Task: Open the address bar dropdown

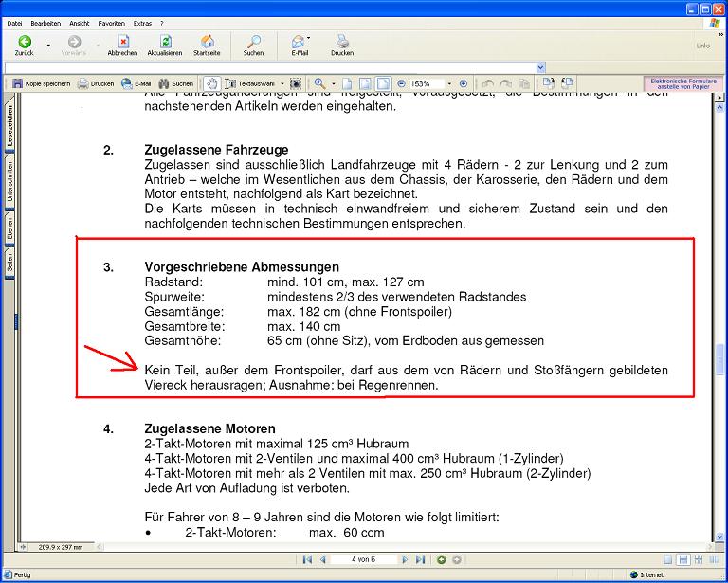Action: pos(540,67)
